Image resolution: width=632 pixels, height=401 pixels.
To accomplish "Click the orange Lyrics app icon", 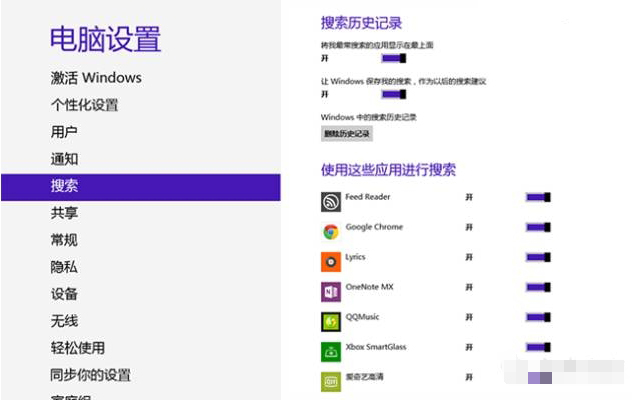I will tap(331, 262).
